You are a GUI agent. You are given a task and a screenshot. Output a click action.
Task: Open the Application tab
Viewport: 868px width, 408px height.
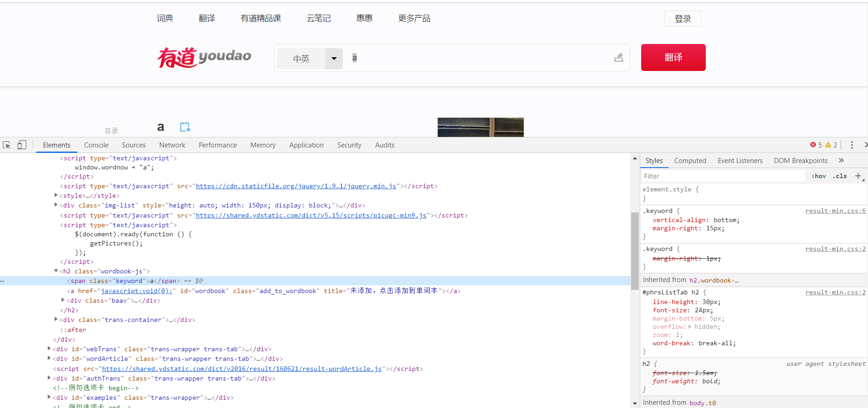coord(306,145)
